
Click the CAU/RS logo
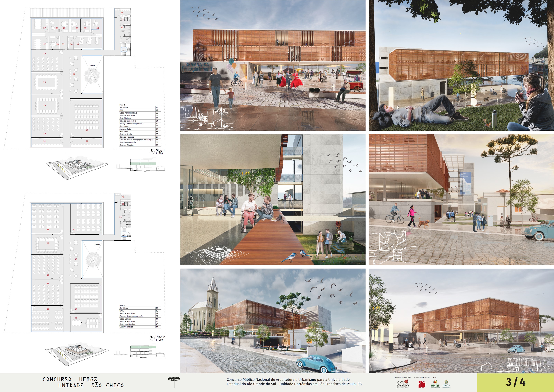tap(446, 384)
